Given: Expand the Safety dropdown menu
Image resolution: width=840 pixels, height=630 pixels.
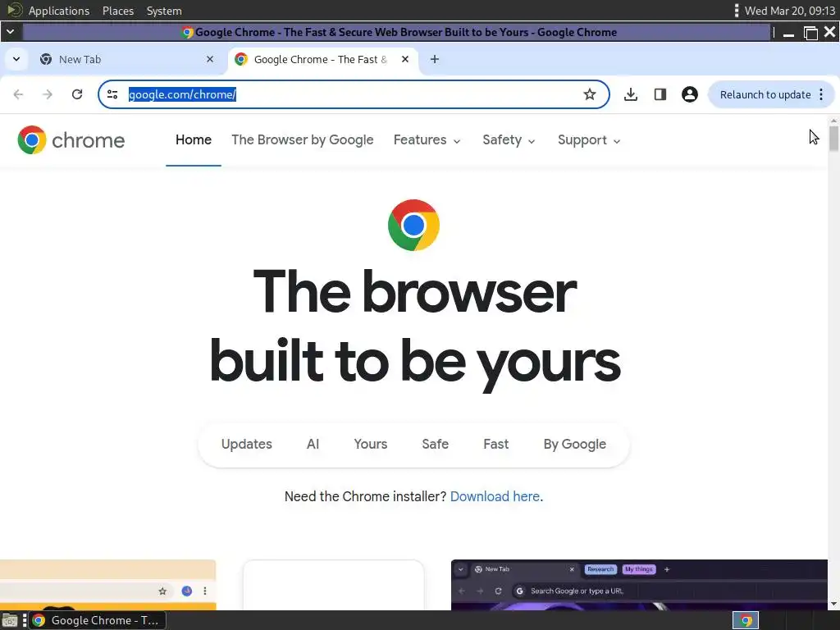Looking at the screenshot, I should point(509,139).
